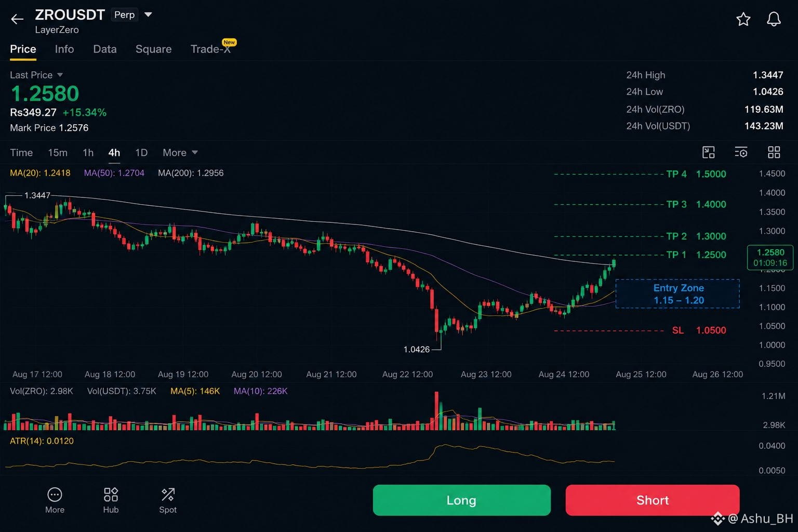Click the MA(20) indicator value
This screenshot has width=798, height=532.
[x=40, y=173]
